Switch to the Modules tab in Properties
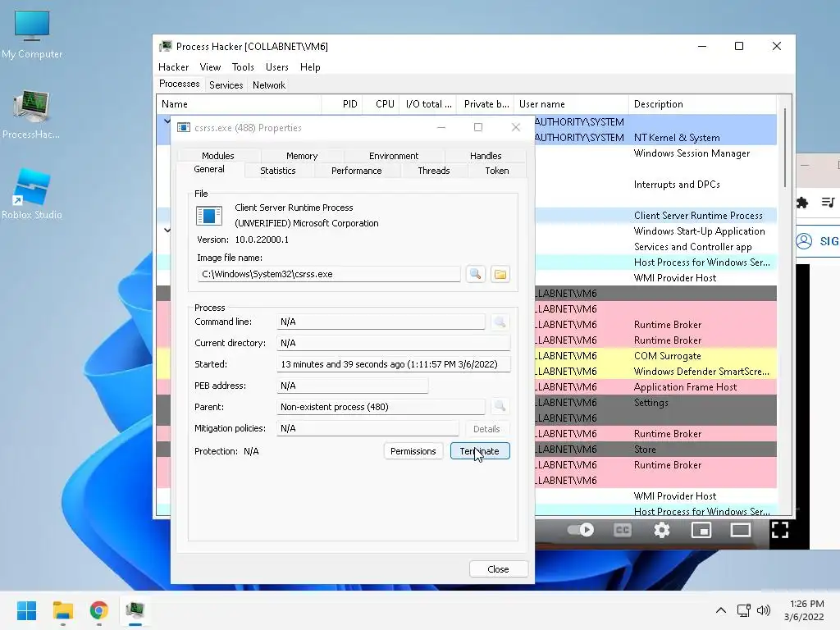Screen dimensions: 840x630 pyautogui.click(x=218, y=156)
